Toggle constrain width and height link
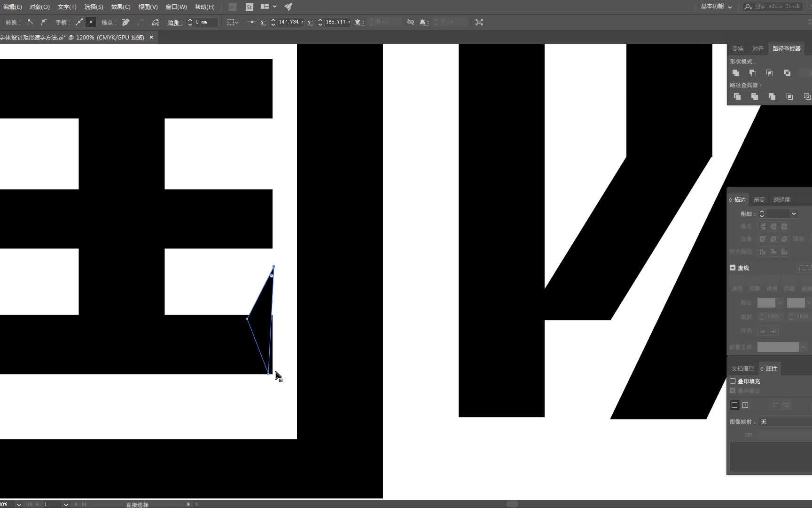812x508 pixels. coord(410,22)
